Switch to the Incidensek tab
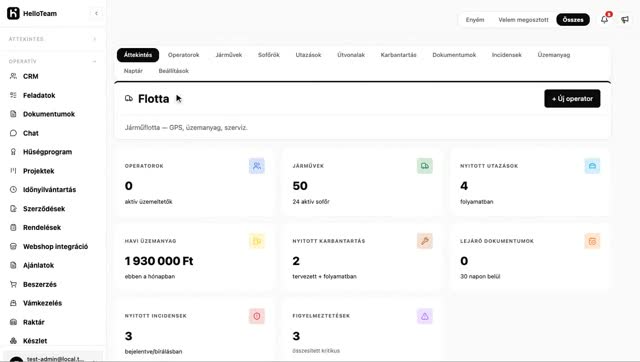640x362 pixels. point(507,55)
